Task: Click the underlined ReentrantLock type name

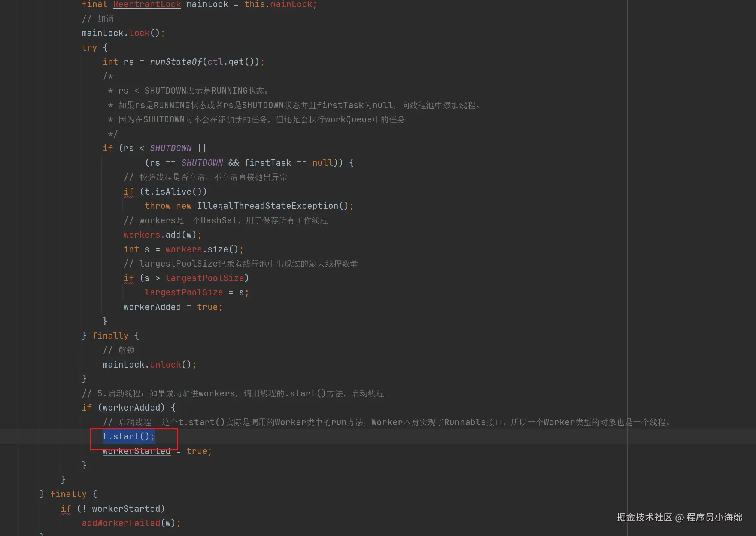Action: 147,4
